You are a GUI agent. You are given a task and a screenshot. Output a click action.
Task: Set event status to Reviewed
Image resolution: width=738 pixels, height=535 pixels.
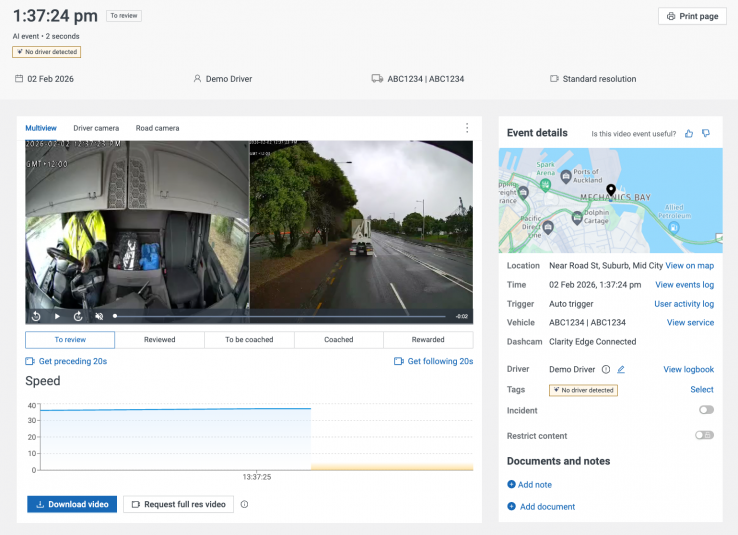point(159,340)
